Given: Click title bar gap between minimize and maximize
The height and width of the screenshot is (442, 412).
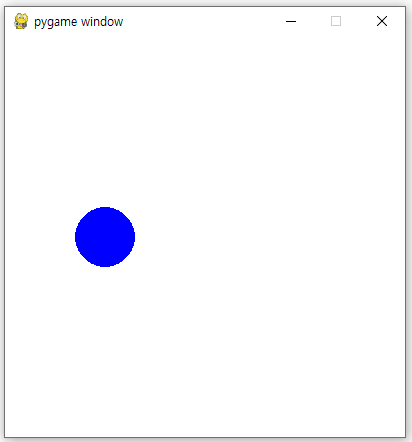Looking at the screenshot, I should click(314, 21).
